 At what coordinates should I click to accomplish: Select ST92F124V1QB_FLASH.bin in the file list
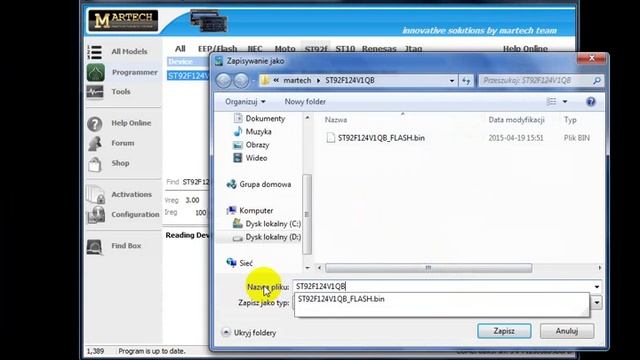click(381, 138)
